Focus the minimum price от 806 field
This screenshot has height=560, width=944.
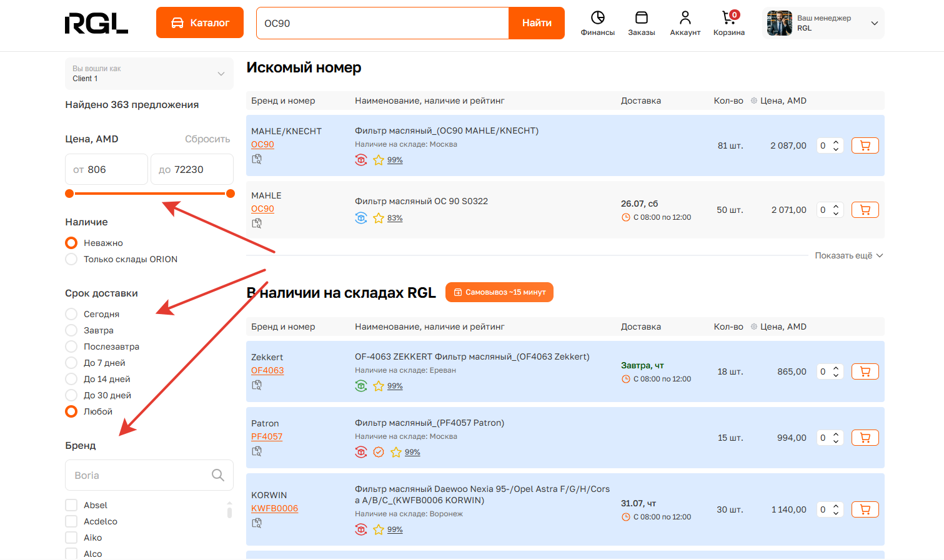(106, 169)
